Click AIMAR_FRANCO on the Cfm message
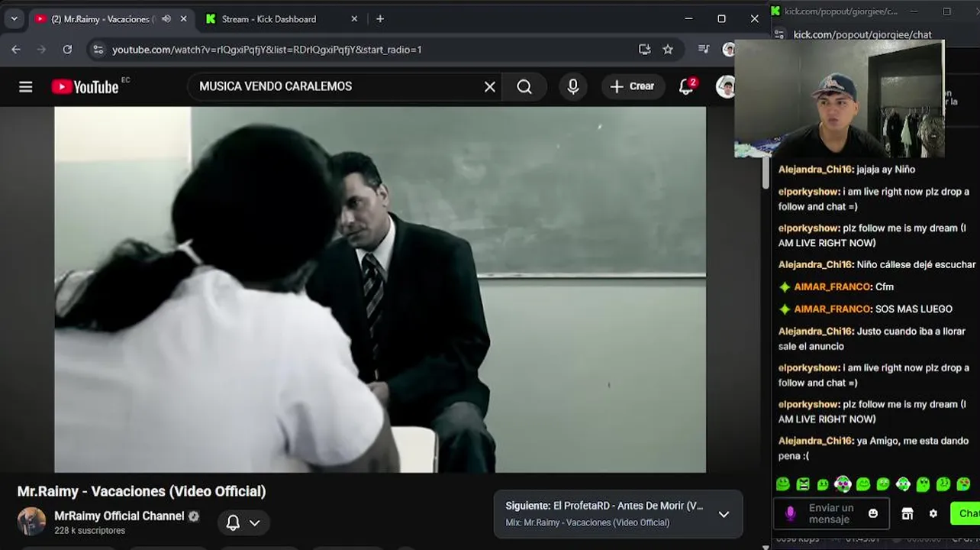This screenshot has width=980, height=550. [832, 287]
